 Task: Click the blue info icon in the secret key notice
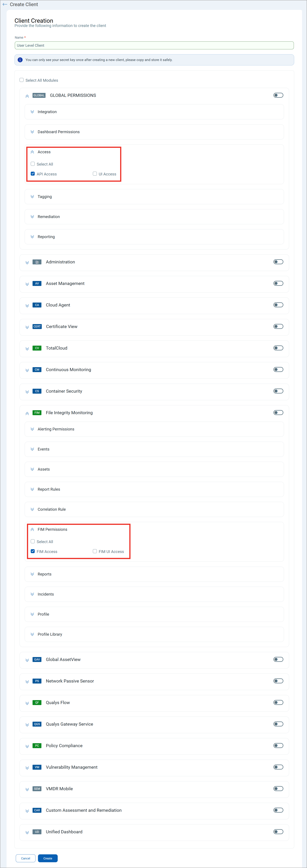pos(20,60)
